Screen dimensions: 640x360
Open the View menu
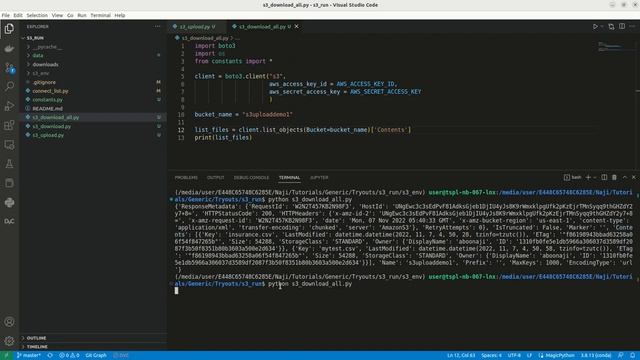click(x=57, y=15)
